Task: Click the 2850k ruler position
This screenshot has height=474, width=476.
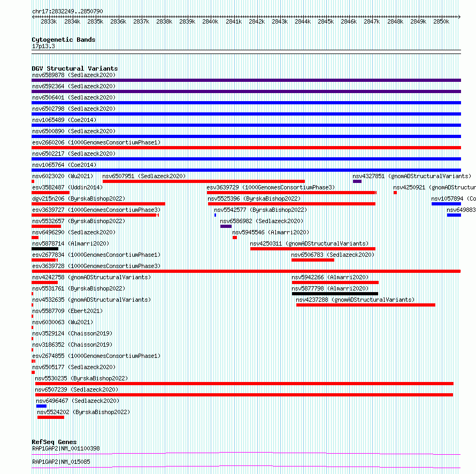Action: coord(441,21)
